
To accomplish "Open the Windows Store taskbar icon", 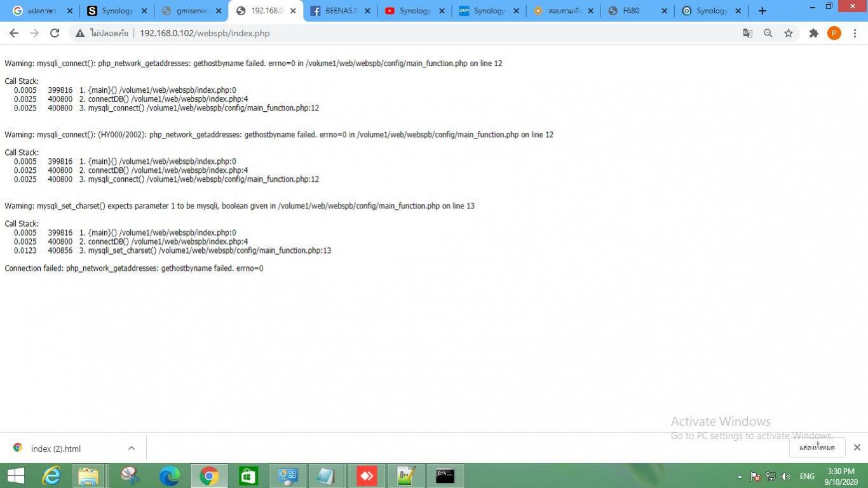I will click(x=248, y=476).
